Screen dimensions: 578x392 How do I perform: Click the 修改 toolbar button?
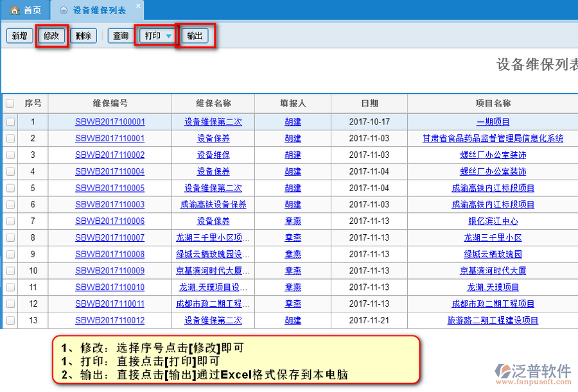(x=51, y=36)
